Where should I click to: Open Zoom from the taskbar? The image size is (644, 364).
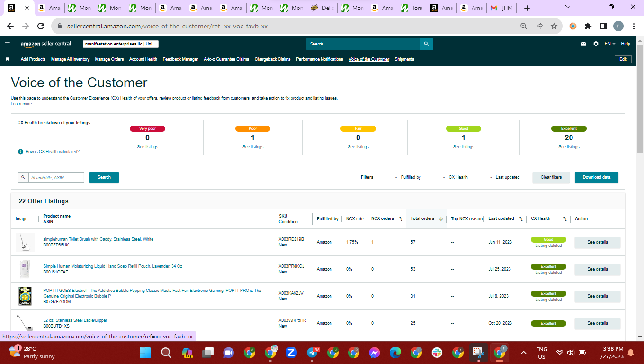pos(291,353)
